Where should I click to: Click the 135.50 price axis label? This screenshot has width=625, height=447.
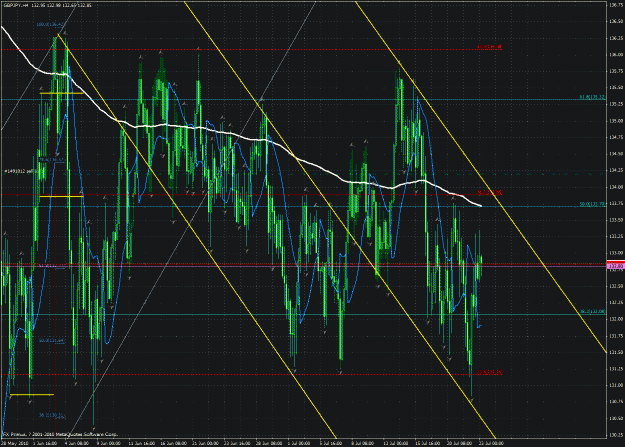pyautogui.click(x=616, y=88)
